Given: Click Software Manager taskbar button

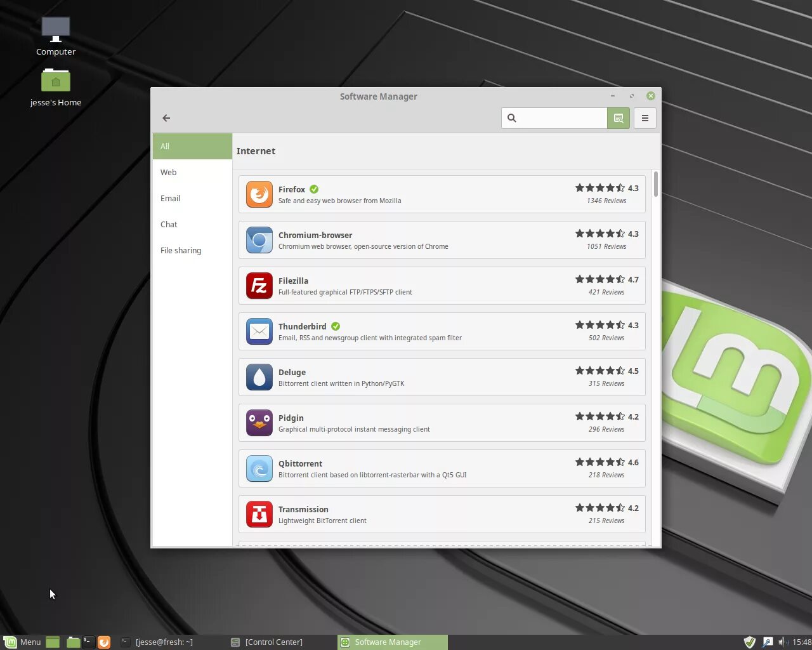Looking at the screenshot, I should tap(393, 642).
